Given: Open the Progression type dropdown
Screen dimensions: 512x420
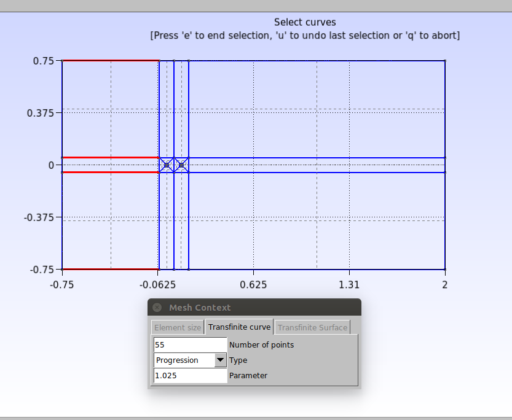Looking at the screenshot, I should 190,360.
